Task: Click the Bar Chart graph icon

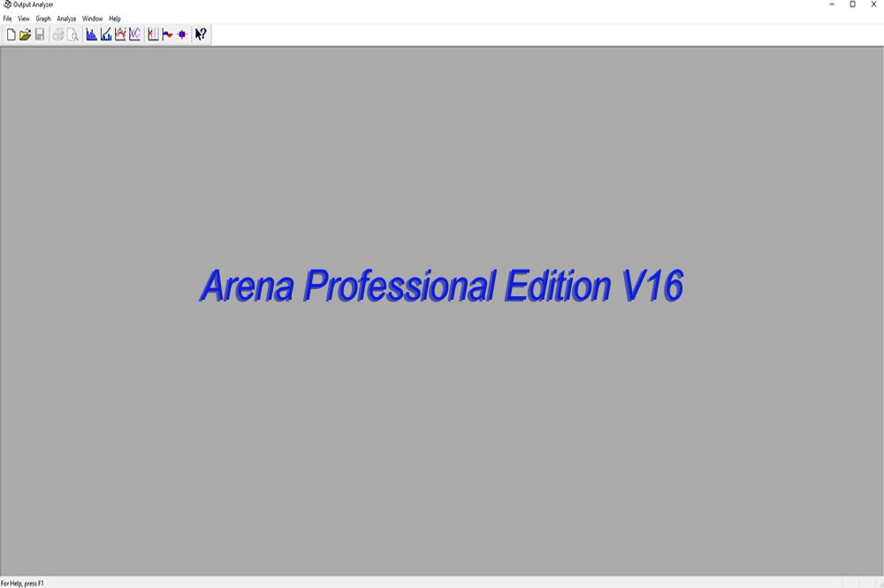Action: (152, 34)
